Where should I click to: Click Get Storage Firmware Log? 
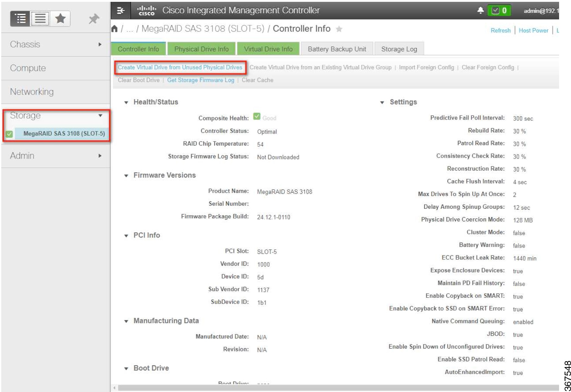(201, 80)
